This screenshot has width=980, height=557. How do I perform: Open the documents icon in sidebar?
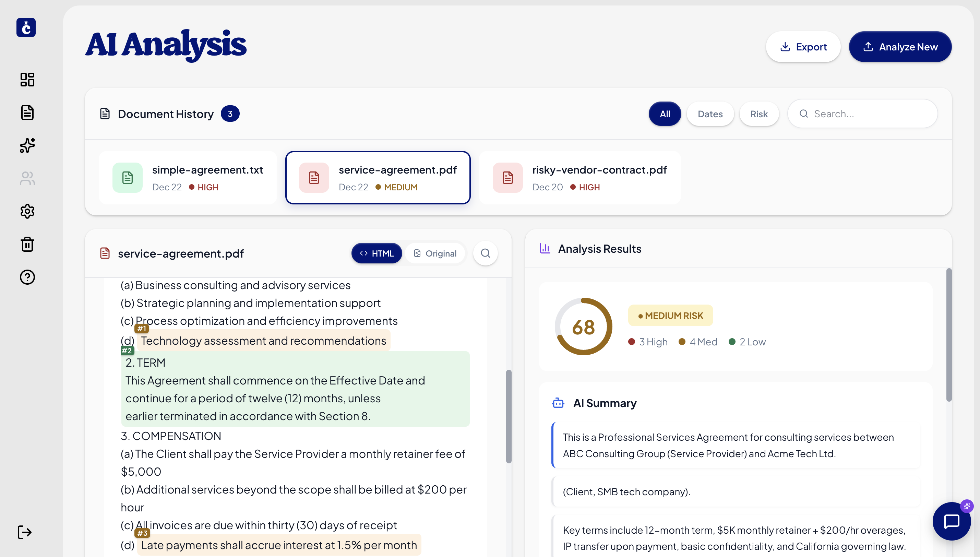pyautogui.click(x=27, y=112)
